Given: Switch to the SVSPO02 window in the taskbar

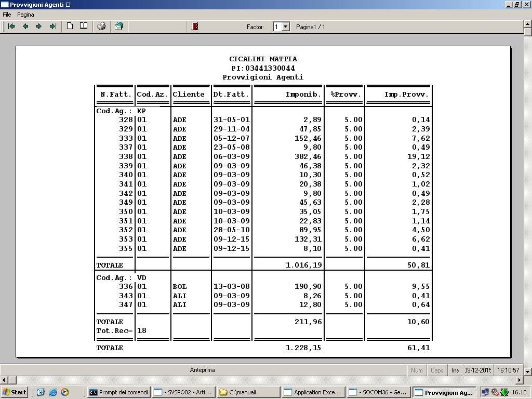Looking at the screenshot, I should coord(183,392).
